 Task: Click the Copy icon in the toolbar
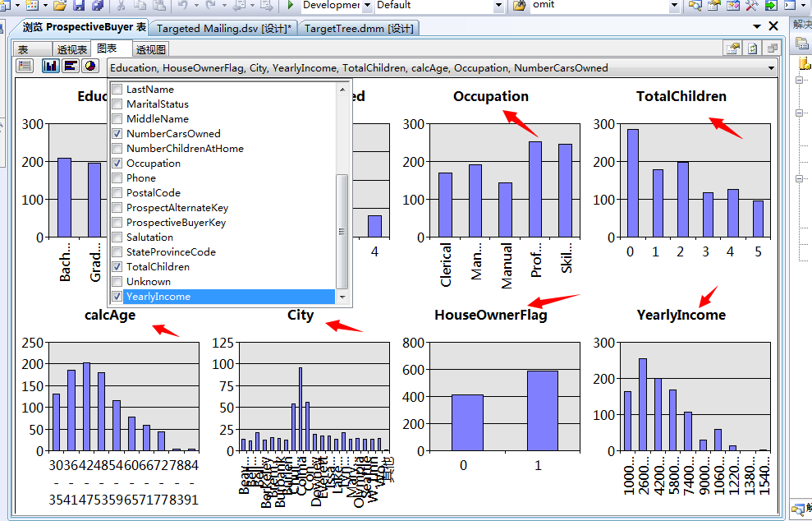(140, 5)
